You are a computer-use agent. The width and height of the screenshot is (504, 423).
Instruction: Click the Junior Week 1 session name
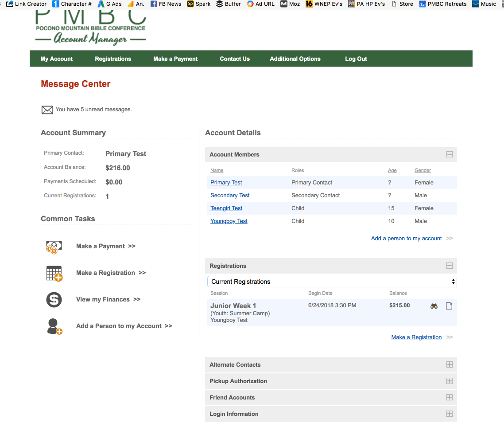pyautogui.click(x=233, y=306)
